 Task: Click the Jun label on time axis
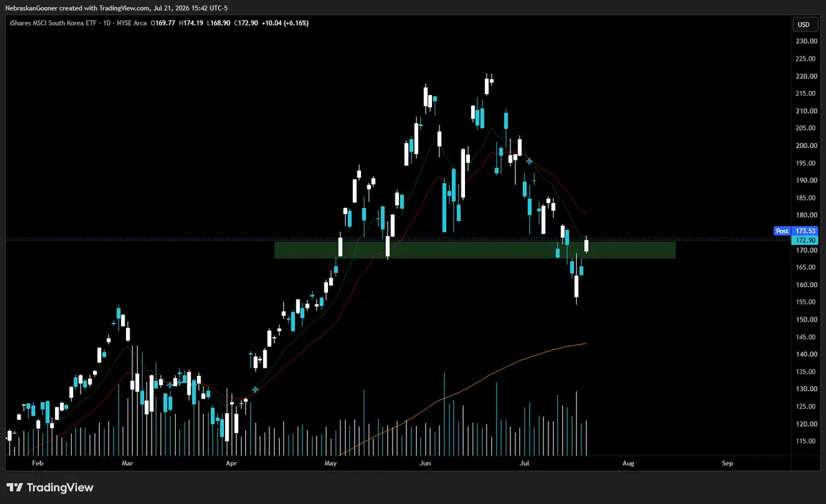425,463
